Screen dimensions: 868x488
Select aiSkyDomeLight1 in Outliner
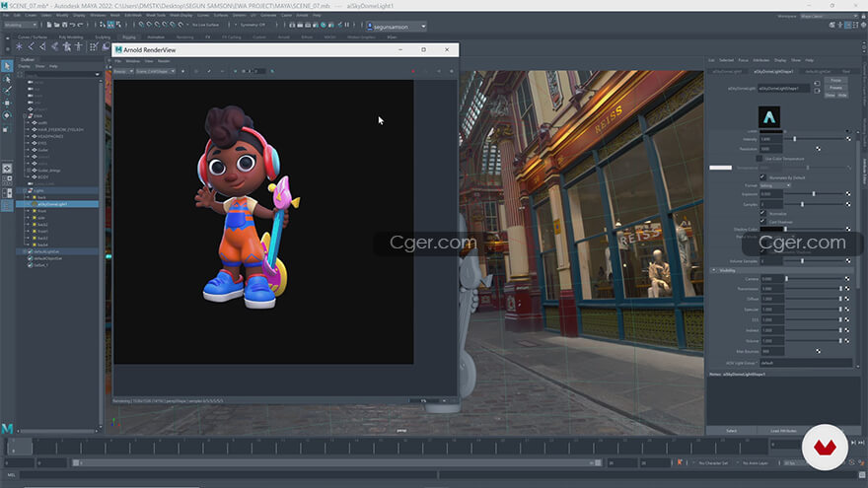click(57, 204)
